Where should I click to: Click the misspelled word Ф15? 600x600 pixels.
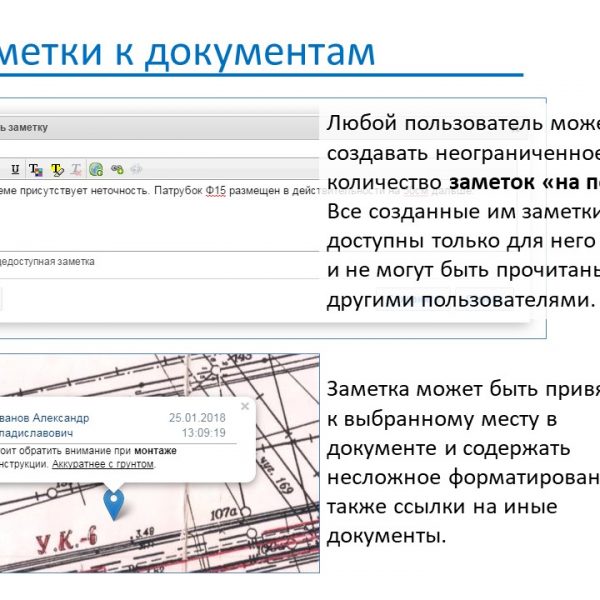point(216,190)
